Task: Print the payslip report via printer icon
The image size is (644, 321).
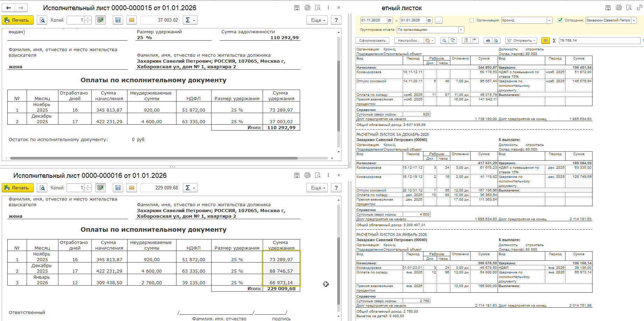Action: 488,41
